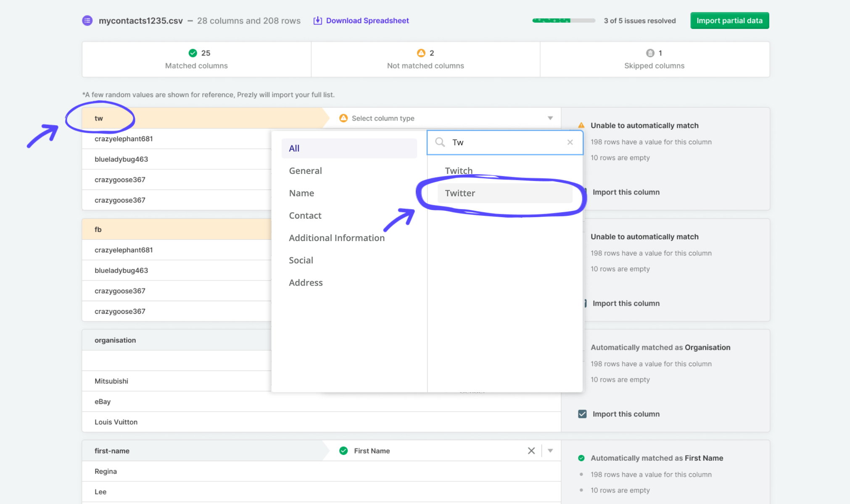Image resolution: width=850 pixels, height=504 pixels.
Task: Click the search magnifier icon in the dropdown
Action: coord(440,142)
